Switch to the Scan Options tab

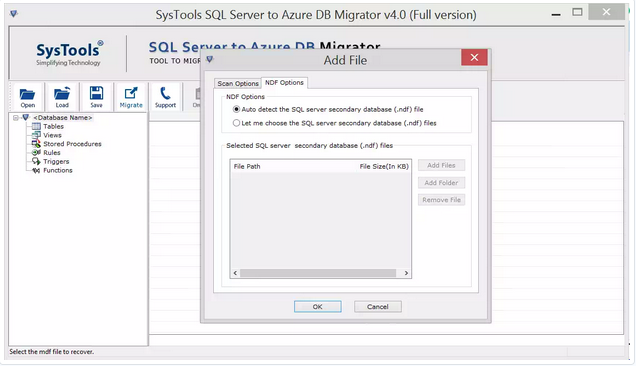point(238,83)
